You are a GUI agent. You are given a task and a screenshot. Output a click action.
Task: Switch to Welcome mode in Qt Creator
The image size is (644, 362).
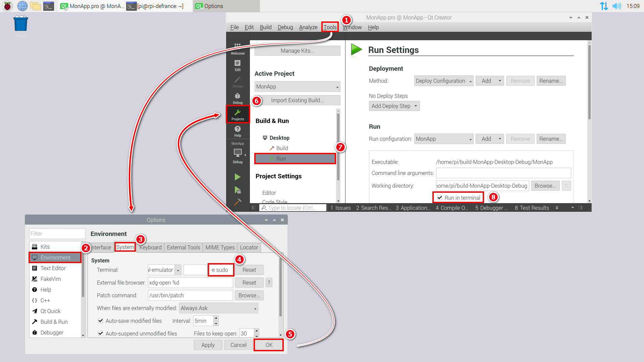237,49
